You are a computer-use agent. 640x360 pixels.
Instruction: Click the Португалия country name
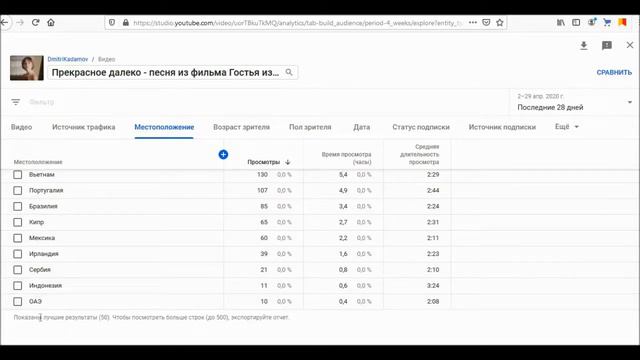46,191
